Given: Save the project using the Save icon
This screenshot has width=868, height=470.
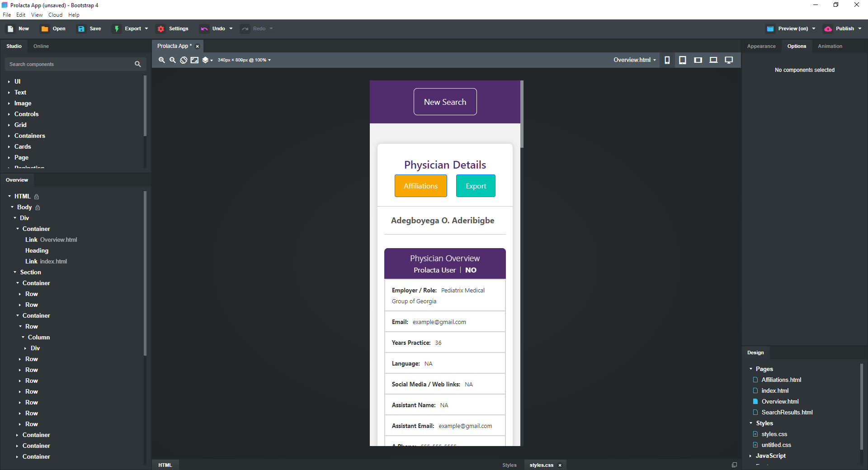Looking at the screenshot, I should (81, 29).
